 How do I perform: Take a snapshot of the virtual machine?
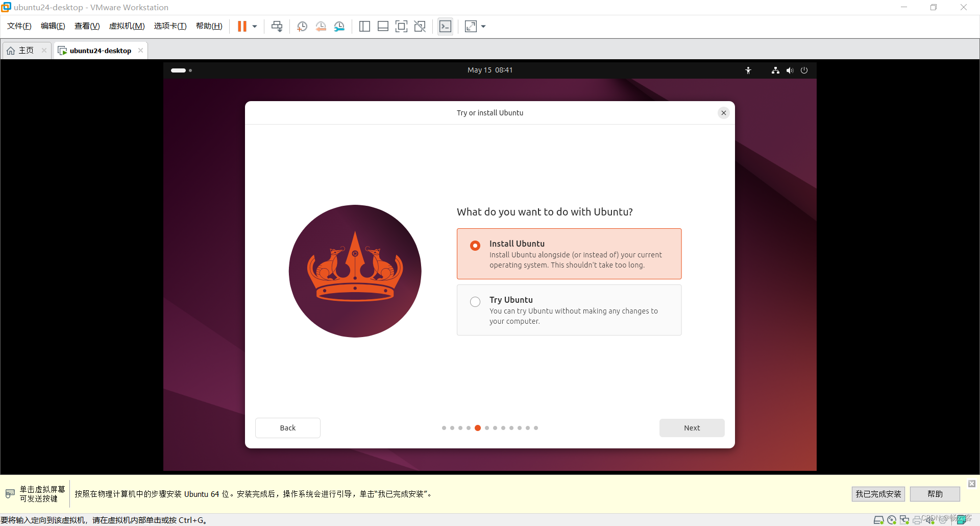302,26
